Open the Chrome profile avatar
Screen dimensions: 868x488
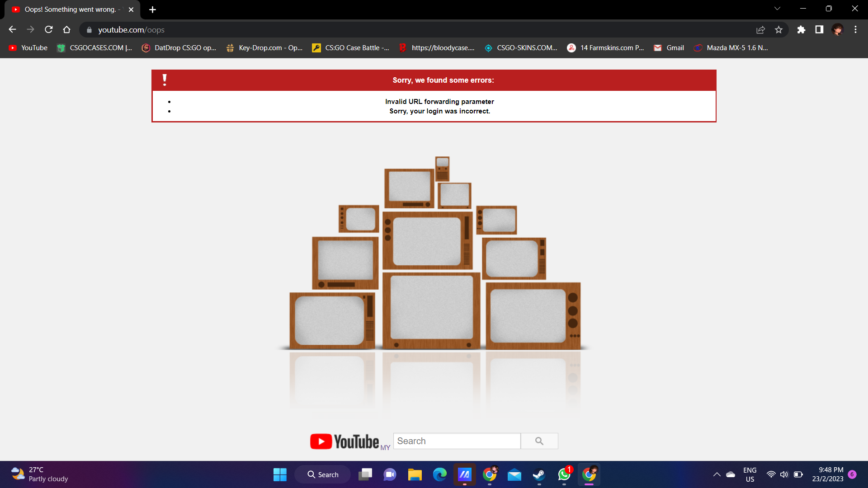pyautogui.click(x=837, y=30)
